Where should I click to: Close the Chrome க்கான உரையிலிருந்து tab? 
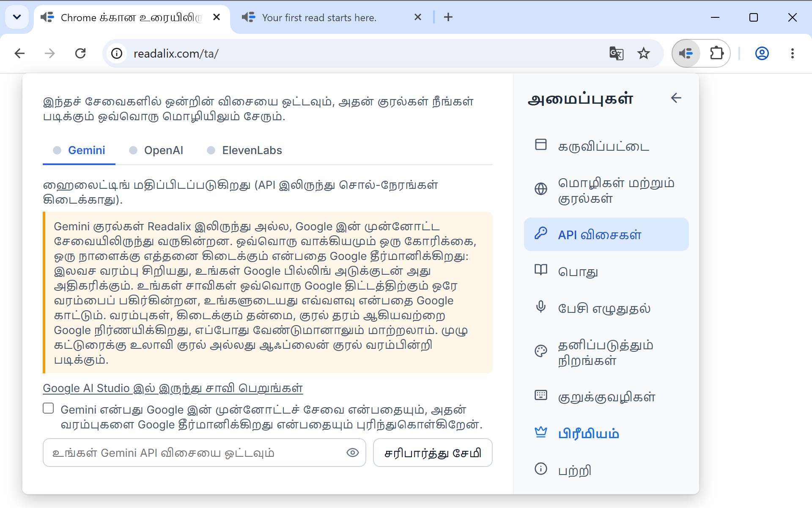point(217,17)
